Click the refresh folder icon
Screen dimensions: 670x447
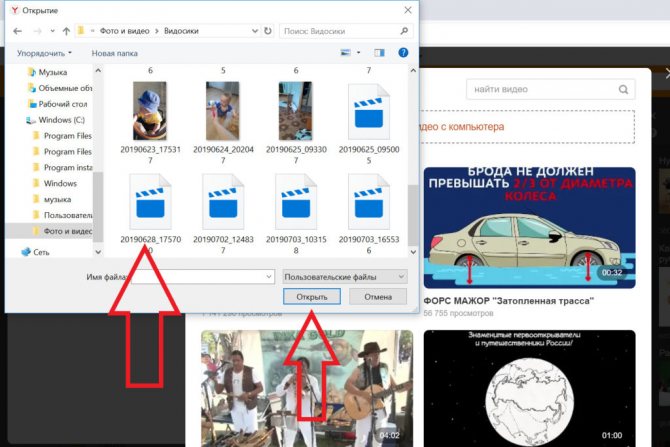[x=268, y=31]
